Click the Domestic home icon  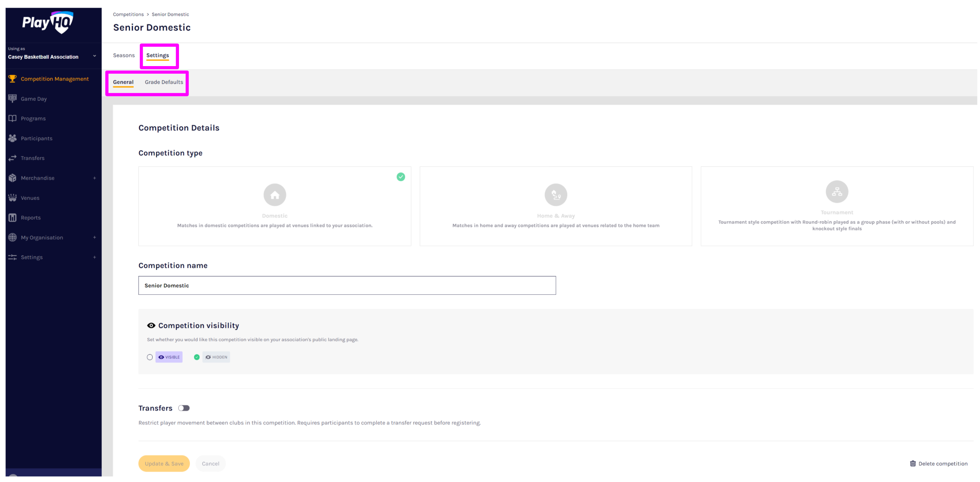pyautogui.click(x=275, y=195)
